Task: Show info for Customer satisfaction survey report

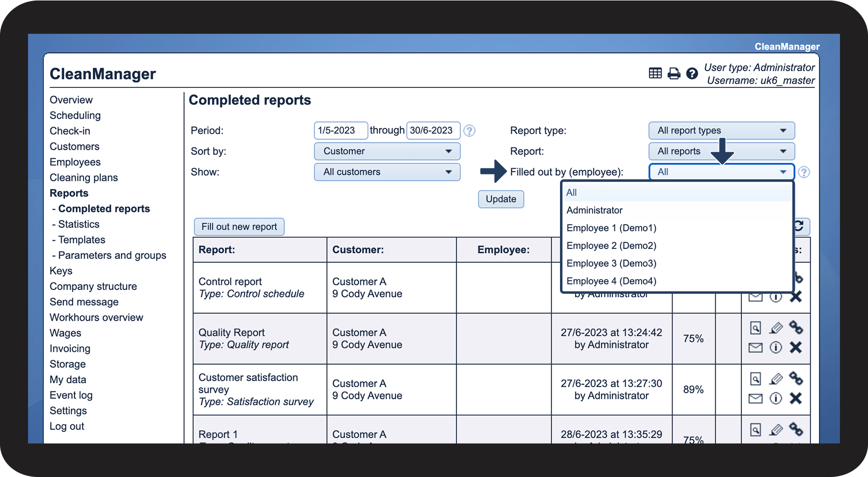Action: pyautogui.click(x=776, y=398)
